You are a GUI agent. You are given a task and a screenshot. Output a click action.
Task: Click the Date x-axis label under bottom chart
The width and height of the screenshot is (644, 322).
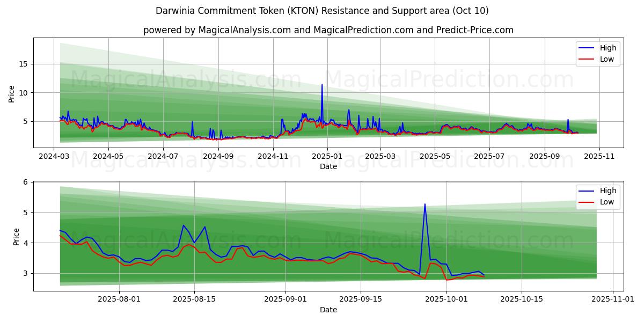[328, 310]
